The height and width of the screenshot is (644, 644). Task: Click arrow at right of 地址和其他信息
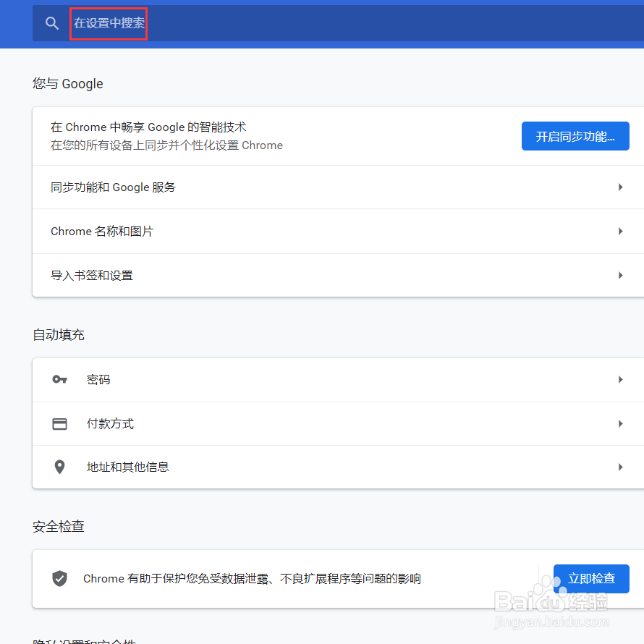point(621,467)
